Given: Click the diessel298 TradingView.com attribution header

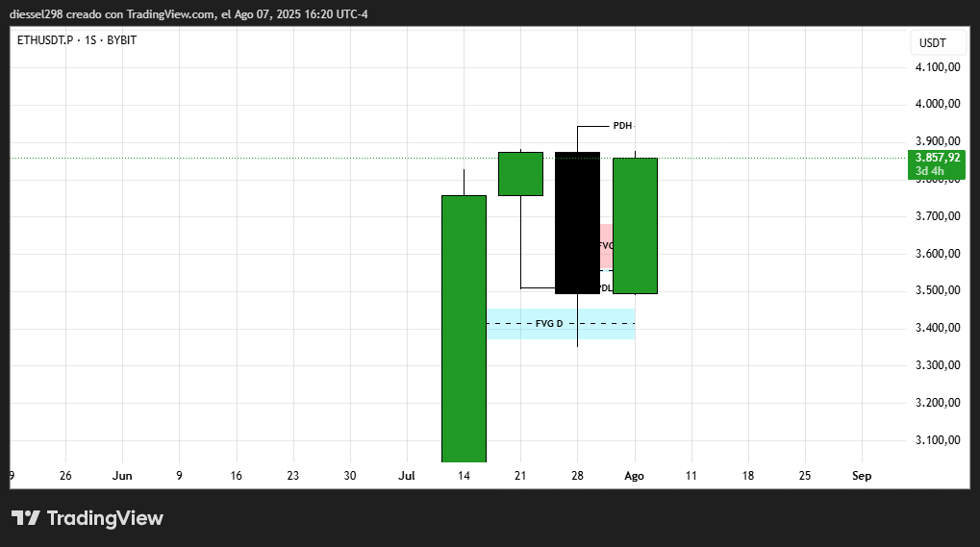Looking at the screenshot, I should pos(188,13).
